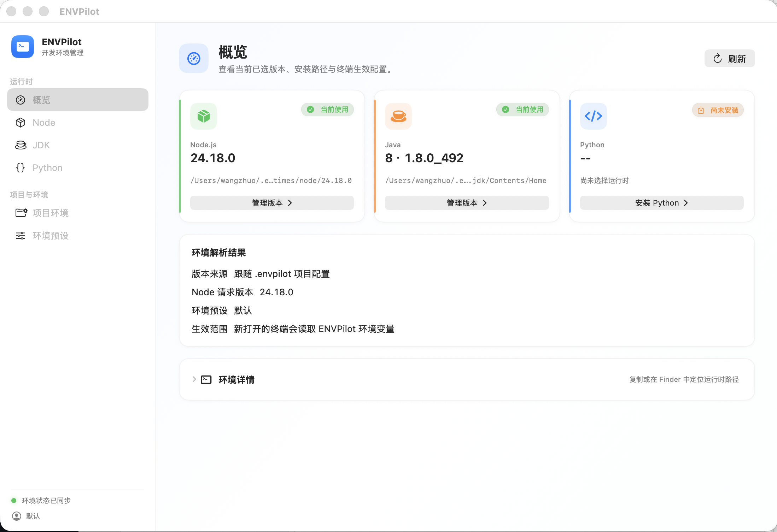The image size is (777, 532).
Task: Click the curly braces icon next to Python
Action: (x=21, y=168)
